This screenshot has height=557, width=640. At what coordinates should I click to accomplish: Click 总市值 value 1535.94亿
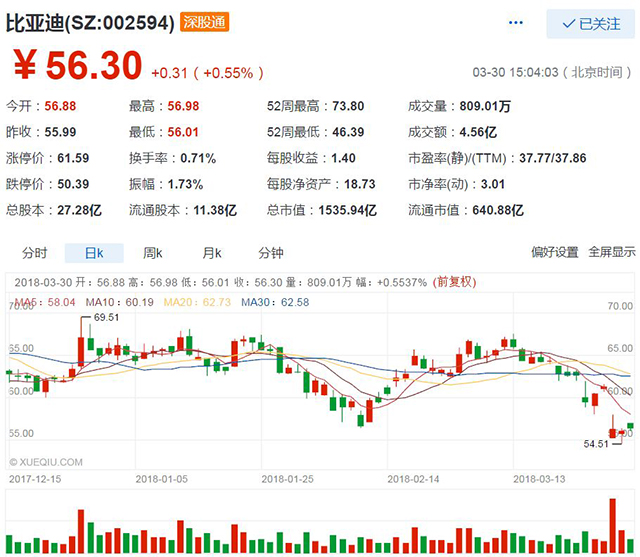[x=347, y=211]
